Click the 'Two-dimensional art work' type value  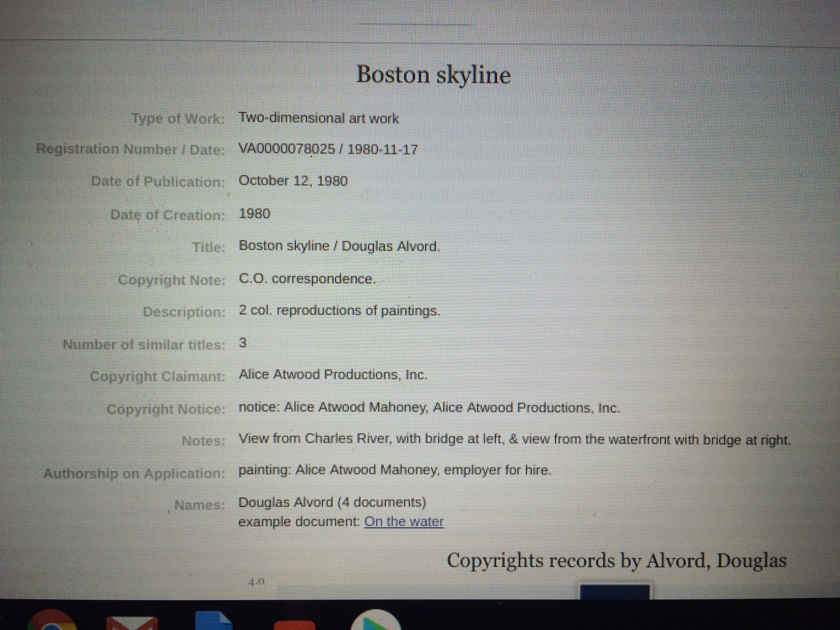point(319,118)
